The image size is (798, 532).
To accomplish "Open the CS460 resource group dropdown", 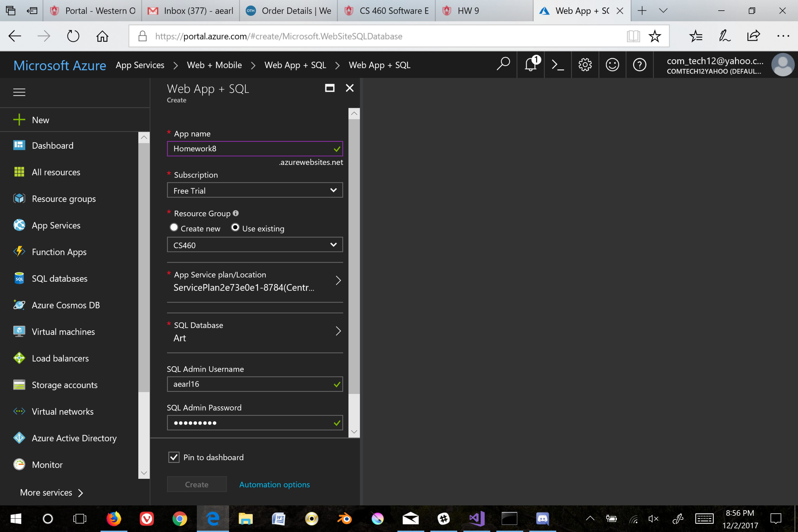I will (254, 245).
